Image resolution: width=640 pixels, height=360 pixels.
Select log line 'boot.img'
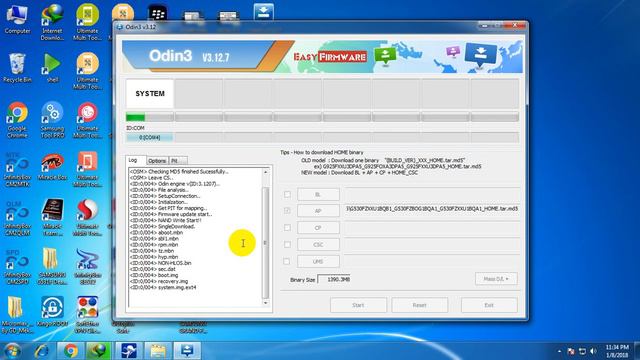point(154,275)
